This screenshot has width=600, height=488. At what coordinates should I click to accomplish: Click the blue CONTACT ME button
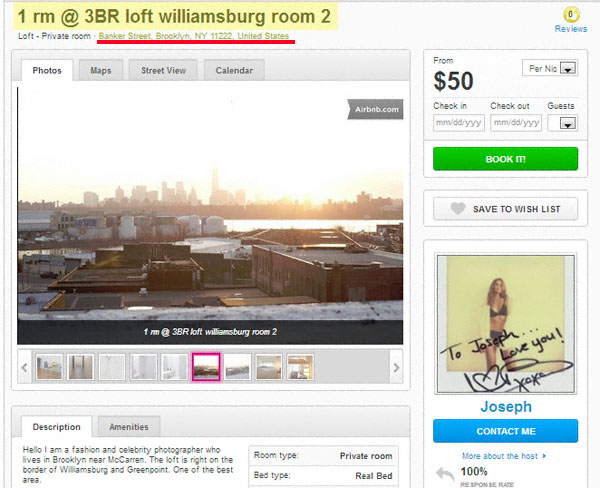coord(505,431)
